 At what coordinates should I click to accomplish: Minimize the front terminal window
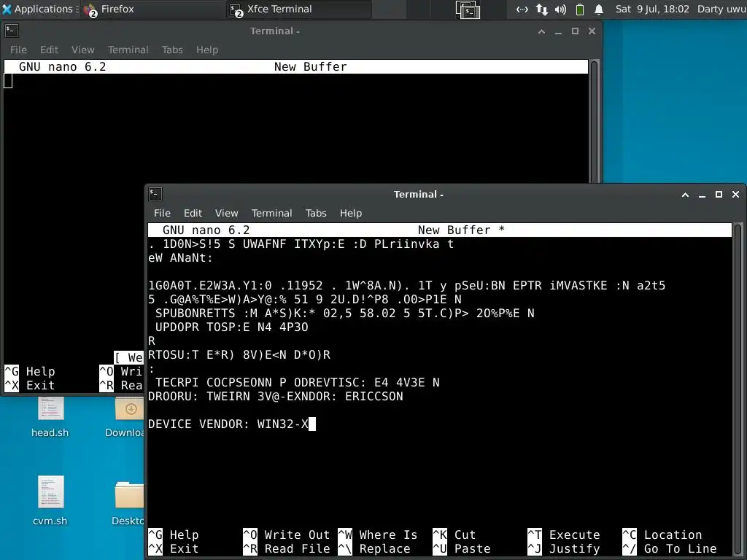(x=702, y=195)
